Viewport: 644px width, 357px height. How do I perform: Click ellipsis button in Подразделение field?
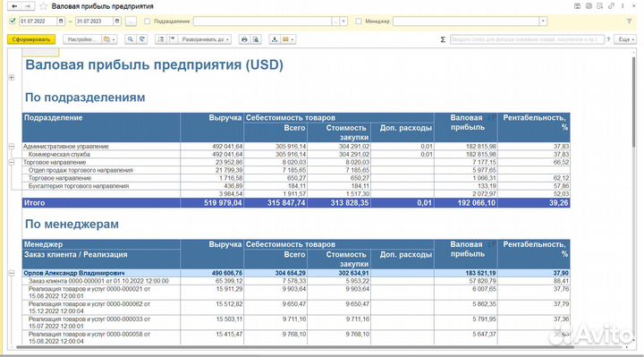(335, 21)
